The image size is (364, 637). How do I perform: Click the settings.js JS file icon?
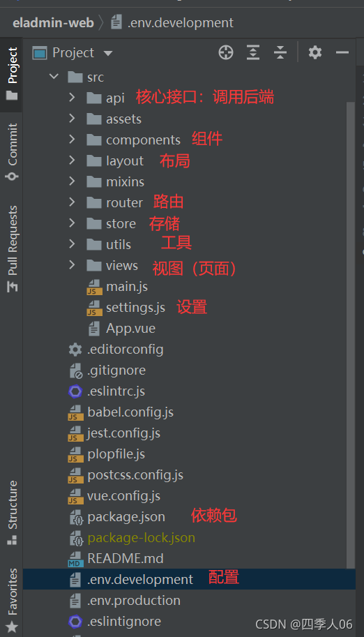[x=94, y=308]
